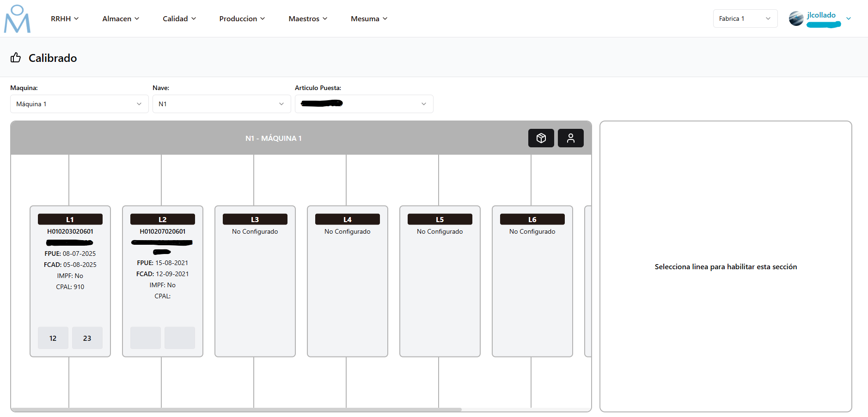Expand the Articulo Puesta dropdown

[x=364, y=104]
